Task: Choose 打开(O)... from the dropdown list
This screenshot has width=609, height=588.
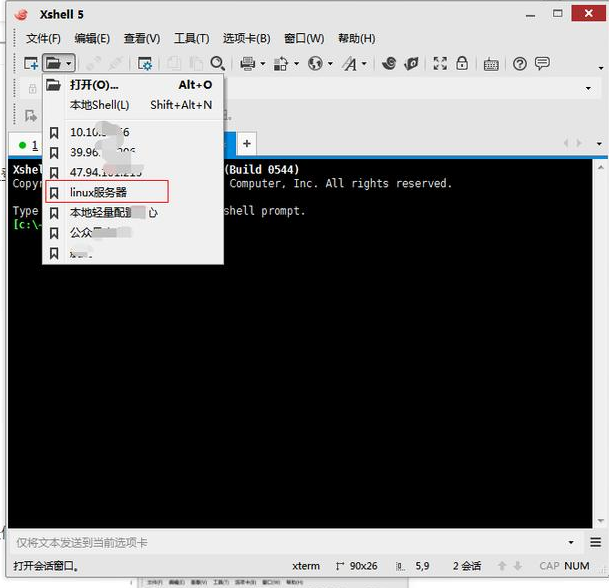Action: tap(94, 85)
